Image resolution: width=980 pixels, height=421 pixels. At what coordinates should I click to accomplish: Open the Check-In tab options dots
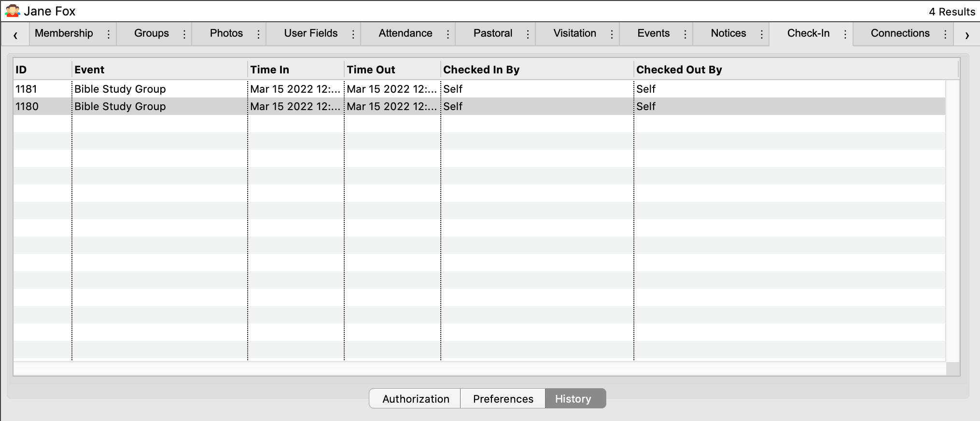pyautogui.click(x=845, y=34)
